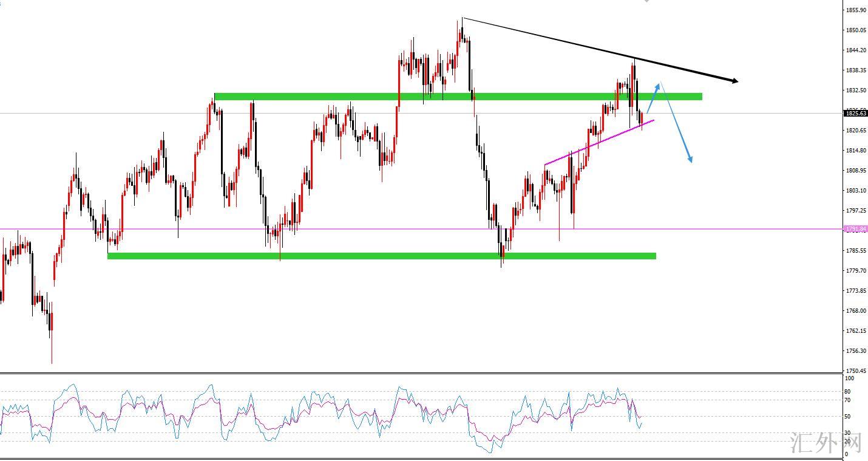Select the upper green resistance zone rectangle
The image size is (868, 461).
[x=458, y=97]
